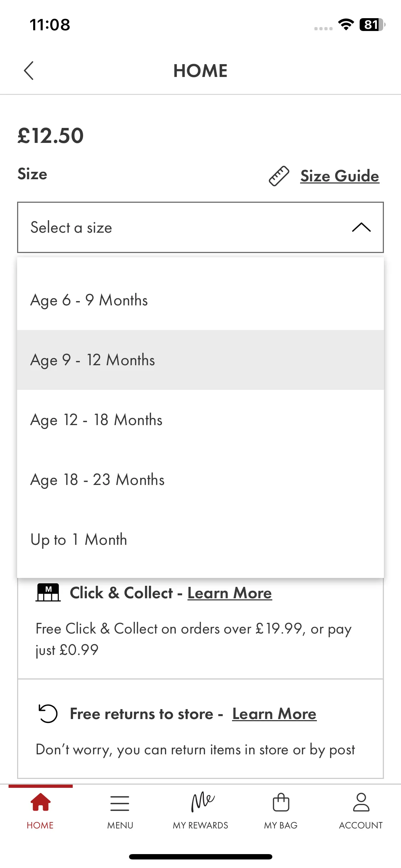
Task: Select Age 18 - 23 Months option
Action: pos(200,480)
